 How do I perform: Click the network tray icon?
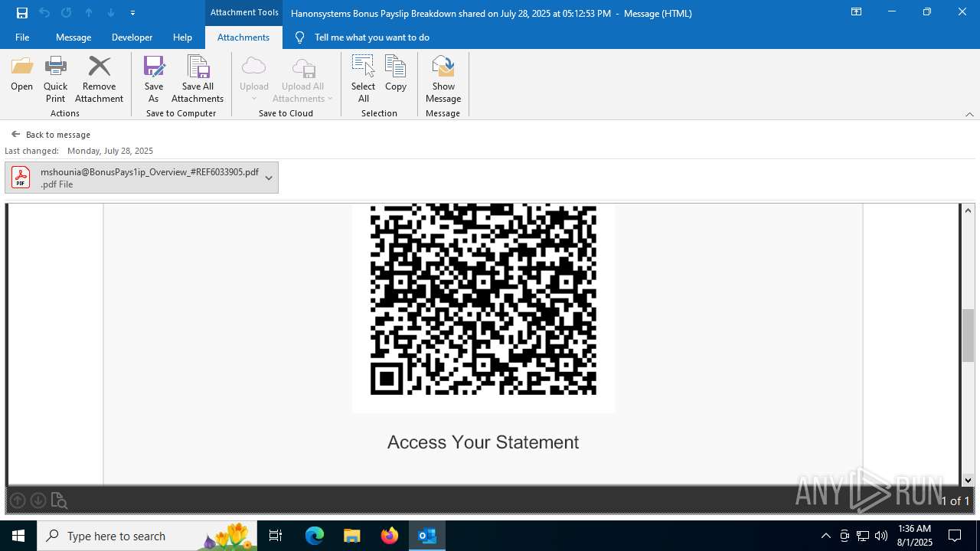point(863,536)
